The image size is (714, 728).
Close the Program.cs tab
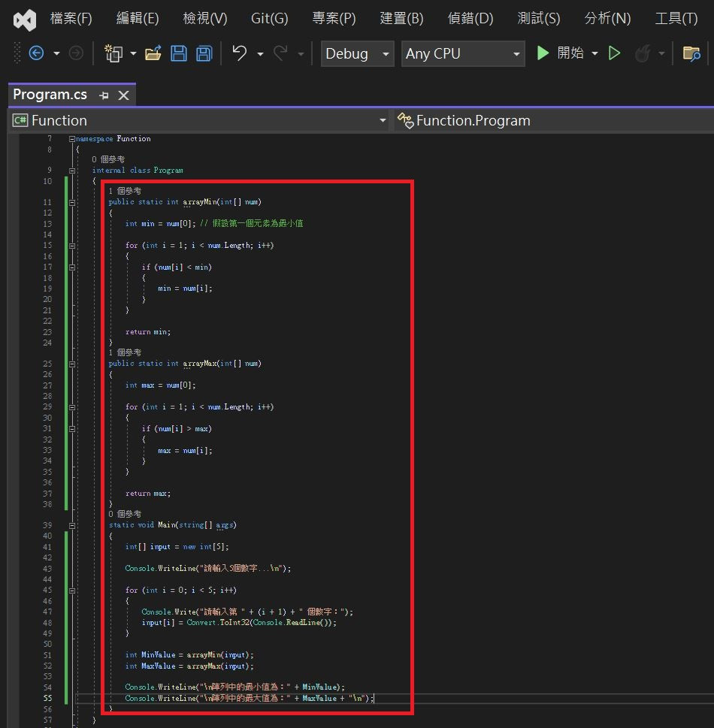click(123, 95)
